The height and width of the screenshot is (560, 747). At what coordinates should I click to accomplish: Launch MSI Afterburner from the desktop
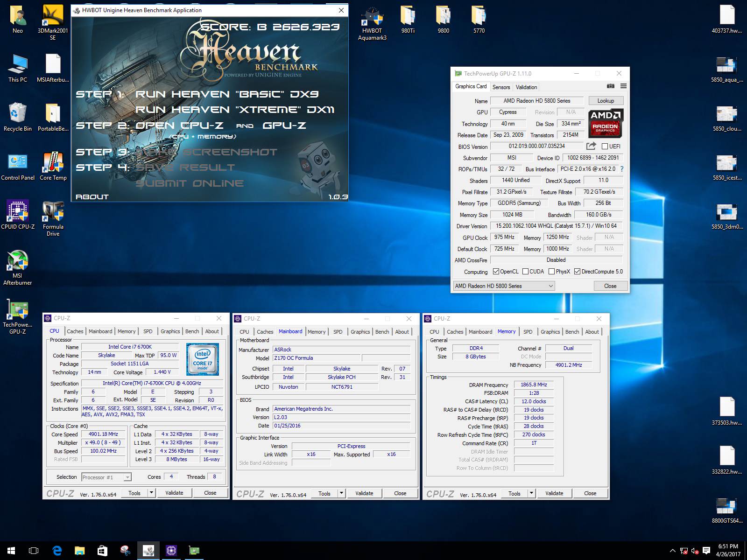[18, 267]
